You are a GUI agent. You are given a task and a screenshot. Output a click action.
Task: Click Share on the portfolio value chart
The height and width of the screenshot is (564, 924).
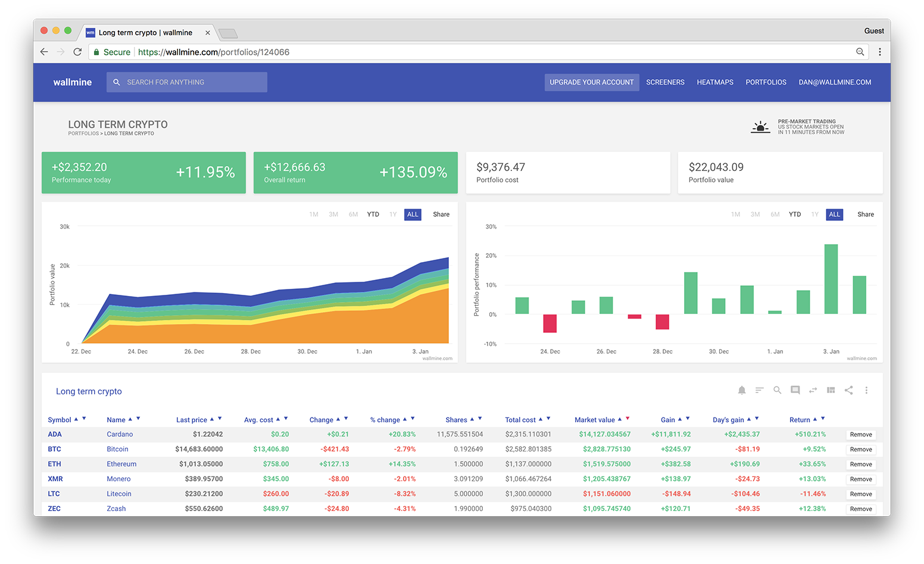coord(441,214)
